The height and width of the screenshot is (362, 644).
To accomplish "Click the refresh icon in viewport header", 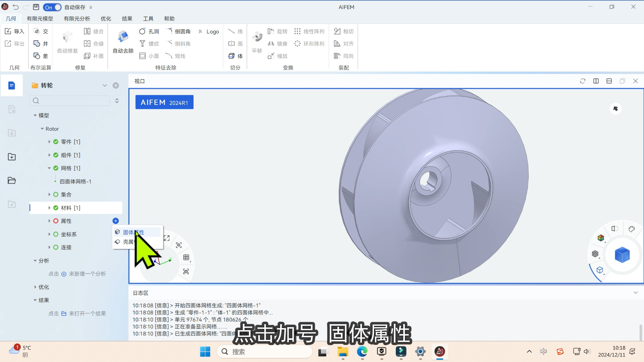I will (x=583, y=81).
